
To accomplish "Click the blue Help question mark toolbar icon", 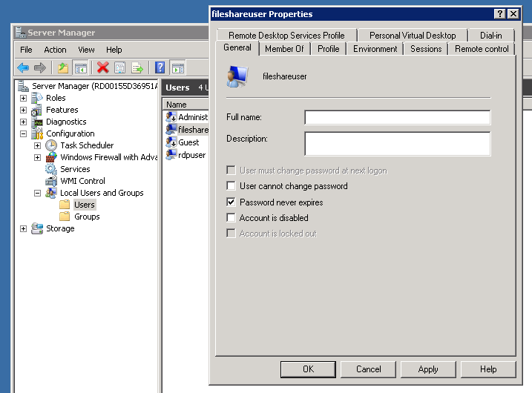I will tap(160, 67).
